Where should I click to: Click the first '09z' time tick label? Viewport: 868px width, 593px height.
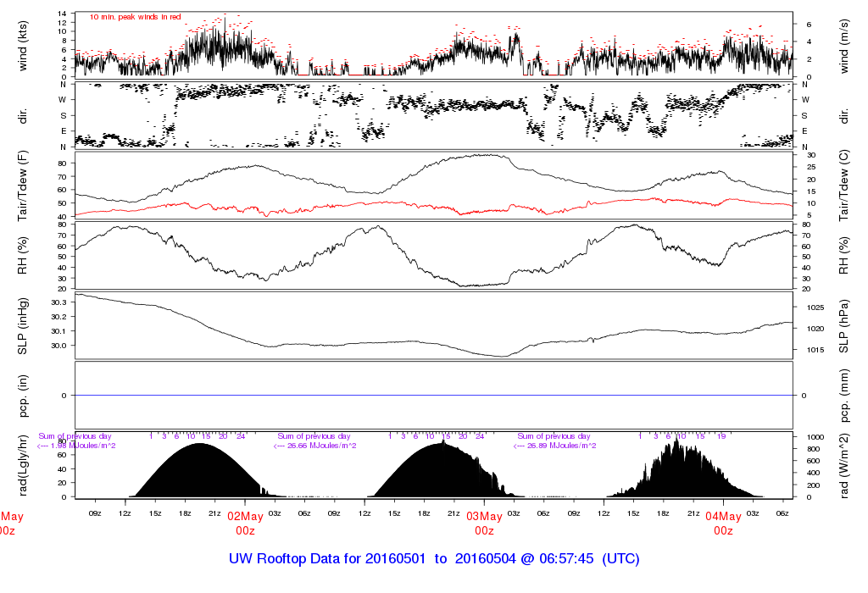[x=95, y=514]
